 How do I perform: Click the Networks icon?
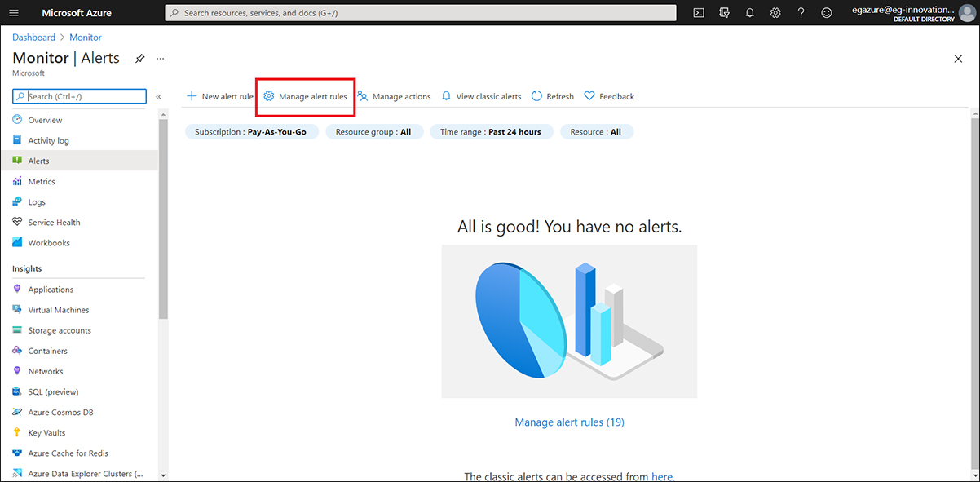pyautogui.click(x=18, y=371)
